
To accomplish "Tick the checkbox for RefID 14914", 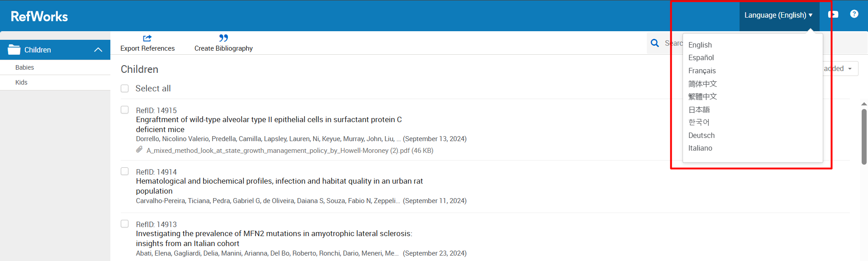I will click(x=125, y=171).
